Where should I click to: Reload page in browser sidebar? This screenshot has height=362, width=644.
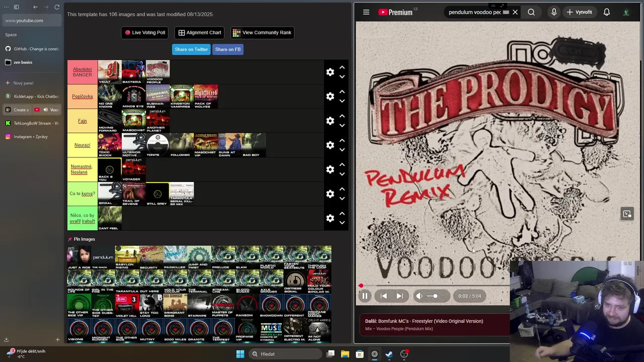tap(57, 7)
